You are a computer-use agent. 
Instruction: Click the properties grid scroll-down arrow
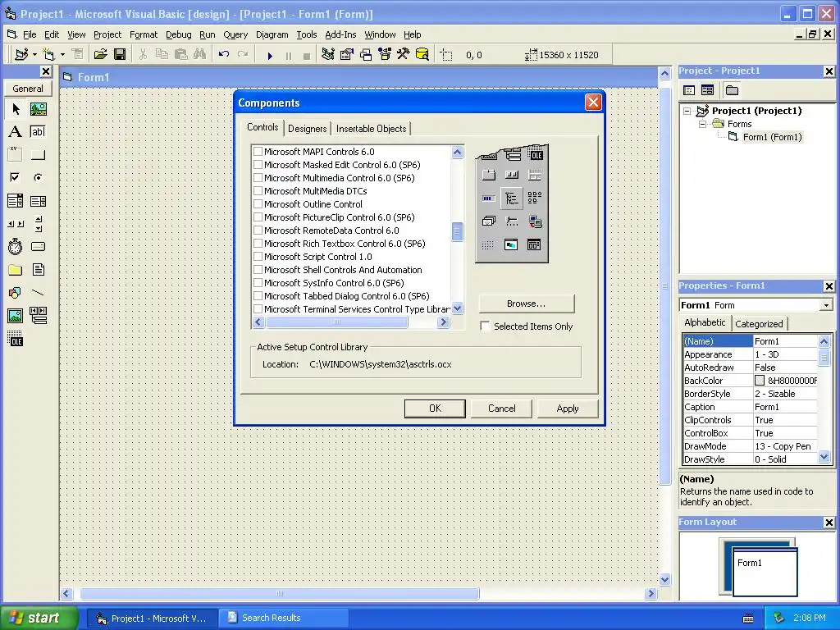[824, 457]
